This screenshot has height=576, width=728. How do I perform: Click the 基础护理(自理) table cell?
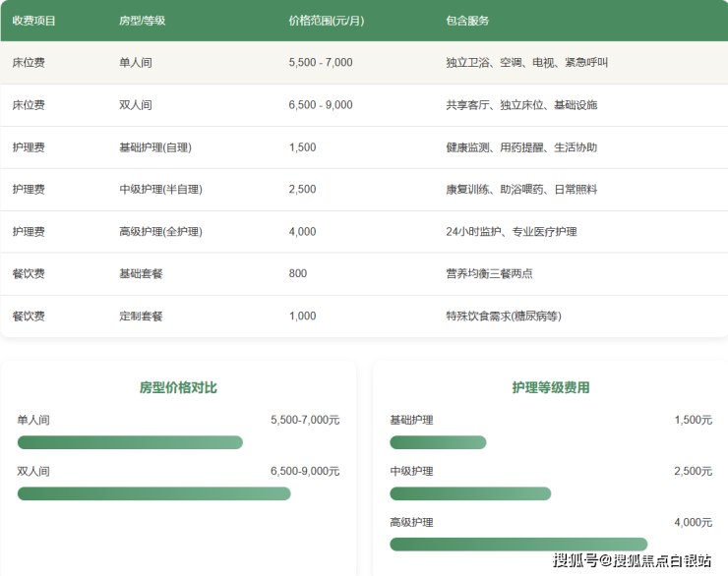tap(154, 147)
